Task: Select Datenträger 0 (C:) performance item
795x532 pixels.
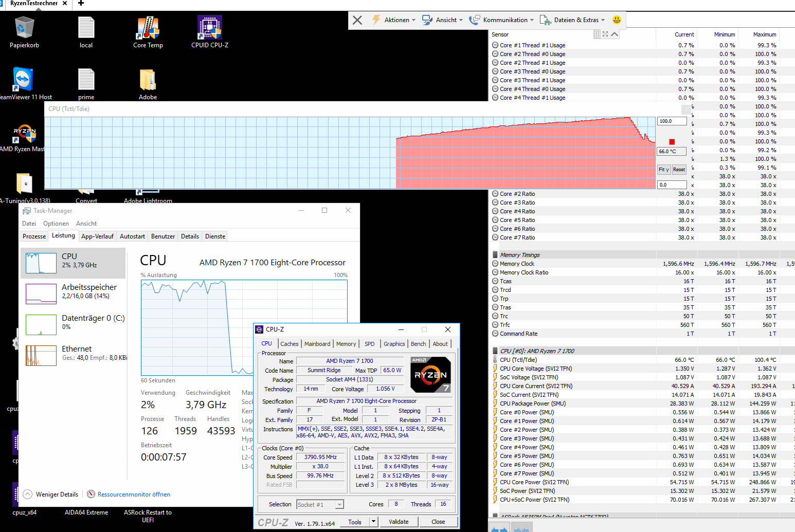Action: [x=74, y=324]
